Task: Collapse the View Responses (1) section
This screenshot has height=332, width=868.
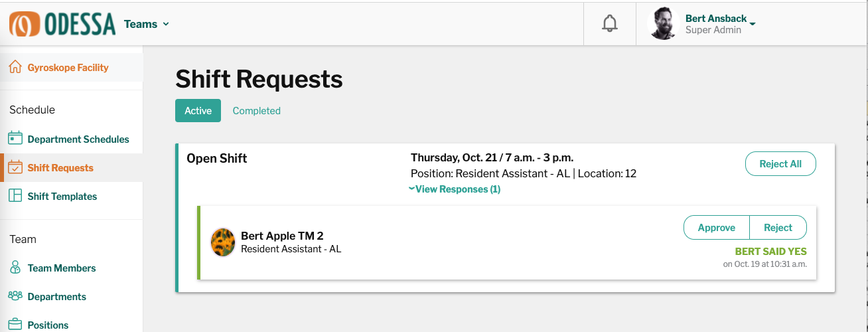Action: tap(455, 189)
